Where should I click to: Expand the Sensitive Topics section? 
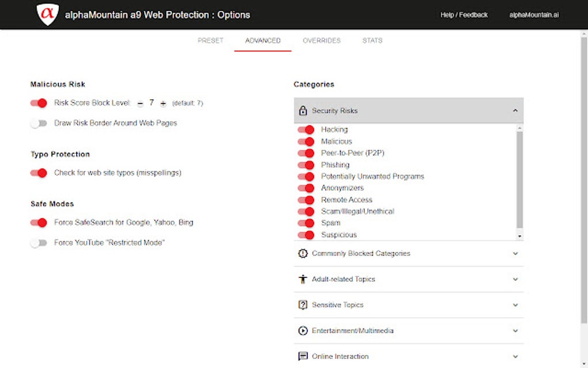(x=515, y=305)
